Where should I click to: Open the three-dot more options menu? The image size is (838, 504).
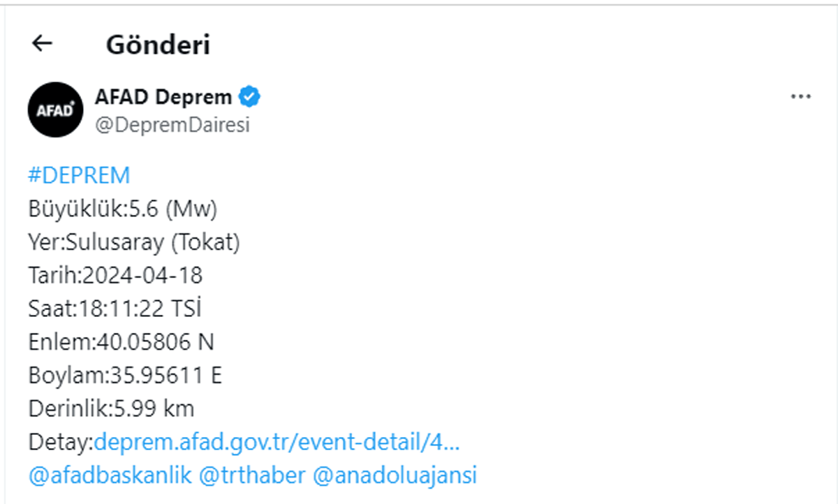[x=800, y=96]
